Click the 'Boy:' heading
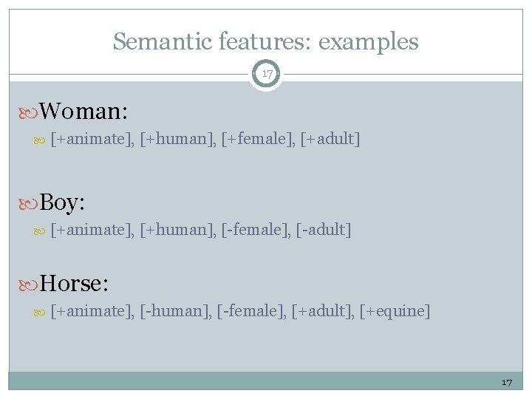 (x=64, y=202)
